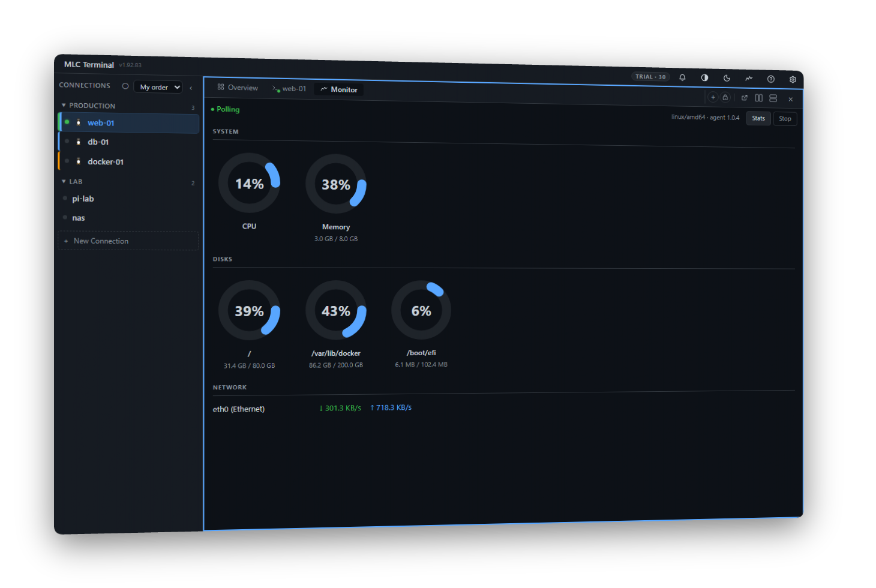The height and width of the screenshot is (588, 876).
Task: Select the nas connection
Action: (x=128, y=218)
